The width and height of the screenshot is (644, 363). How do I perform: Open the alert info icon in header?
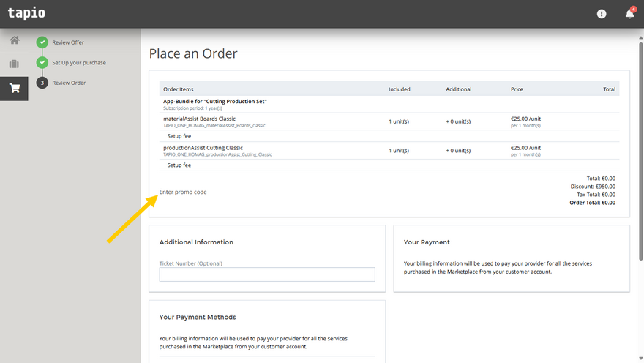pos(602,14)
